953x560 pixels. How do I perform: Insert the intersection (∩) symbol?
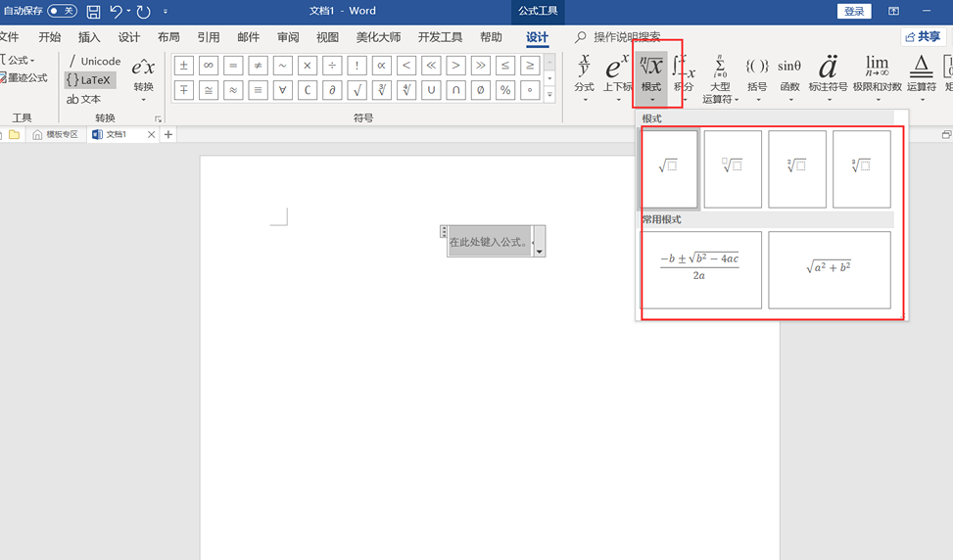(455, 90)
